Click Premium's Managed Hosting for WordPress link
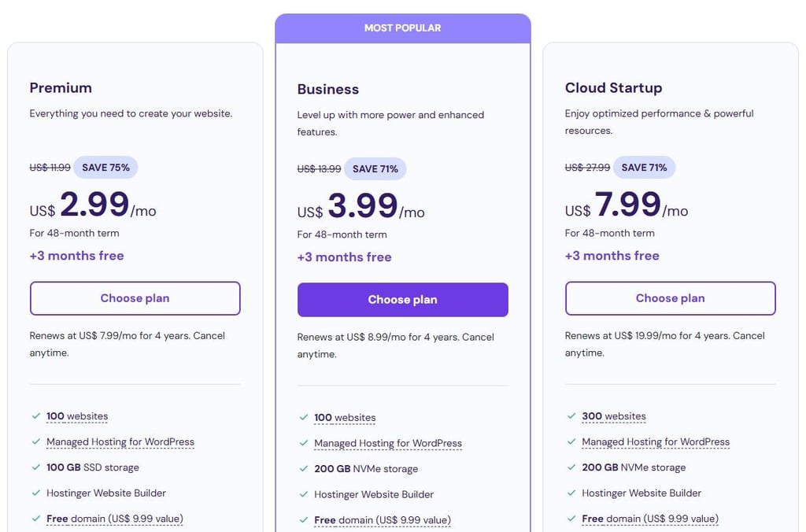806x532 pixels. coord(120,441)
